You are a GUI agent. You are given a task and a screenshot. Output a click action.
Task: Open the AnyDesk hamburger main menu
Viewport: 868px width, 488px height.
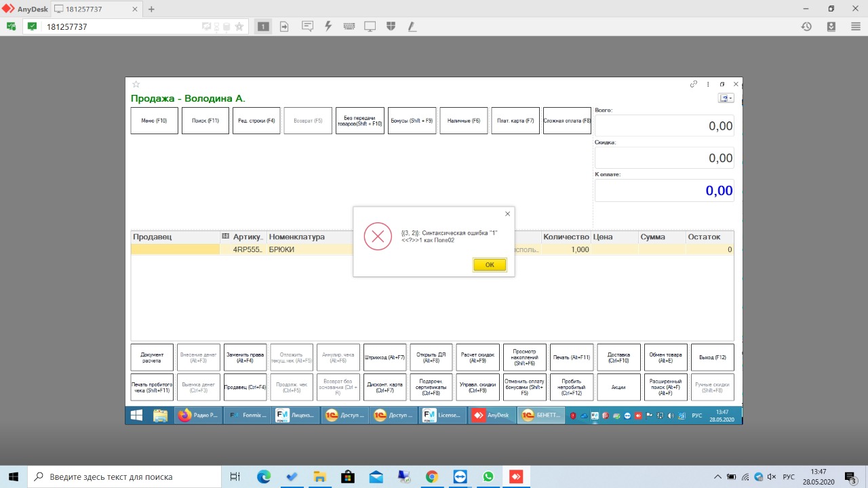click(x=856, y=26)
